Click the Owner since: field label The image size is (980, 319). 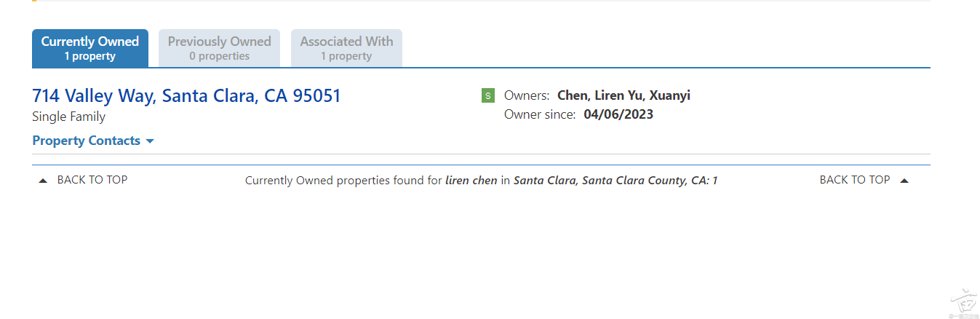[x=540, y=114]
